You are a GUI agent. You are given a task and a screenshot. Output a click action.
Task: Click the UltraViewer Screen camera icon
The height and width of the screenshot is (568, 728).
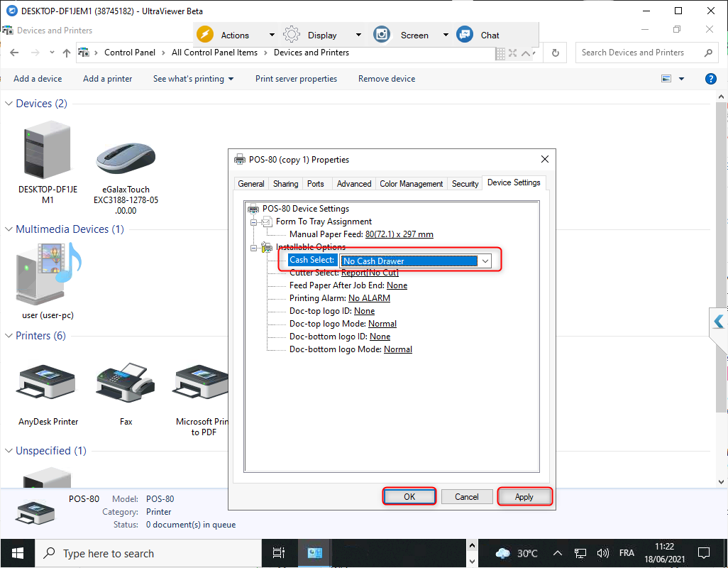pyautogui.click(x=382, y=35)
